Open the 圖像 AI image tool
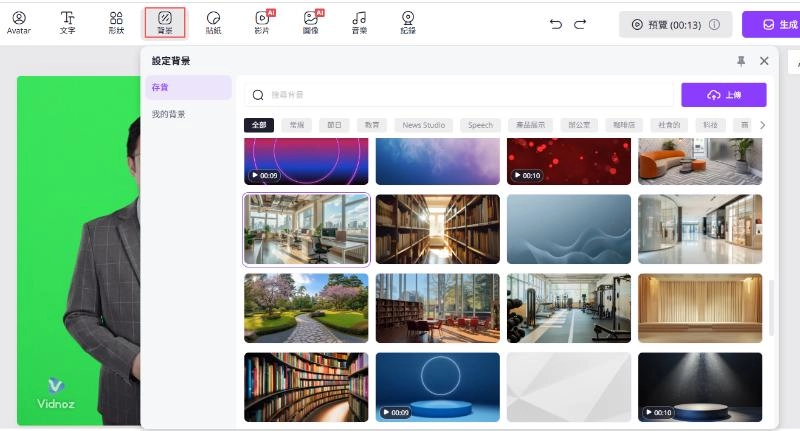 311,22
